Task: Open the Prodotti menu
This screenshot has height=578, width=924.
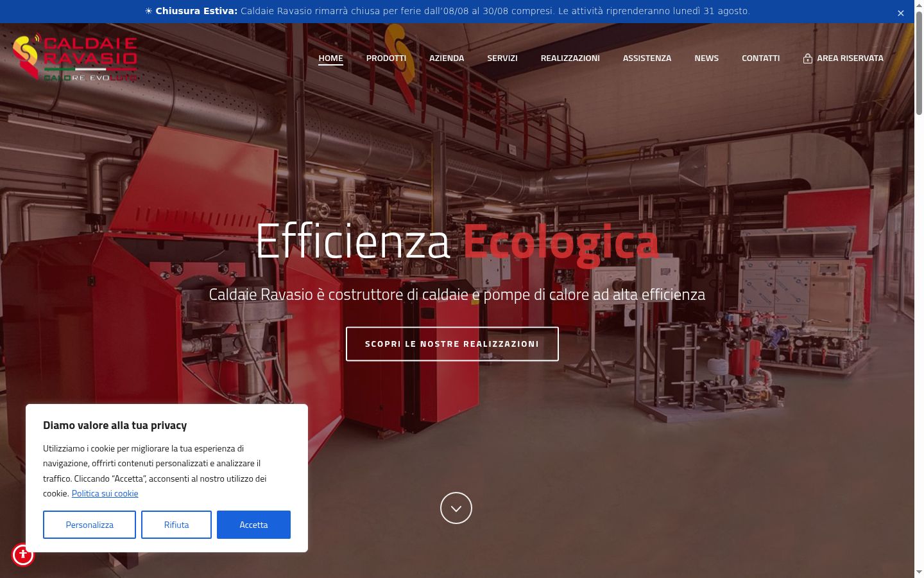Action: pyautogui.click(x=386, y=58)
